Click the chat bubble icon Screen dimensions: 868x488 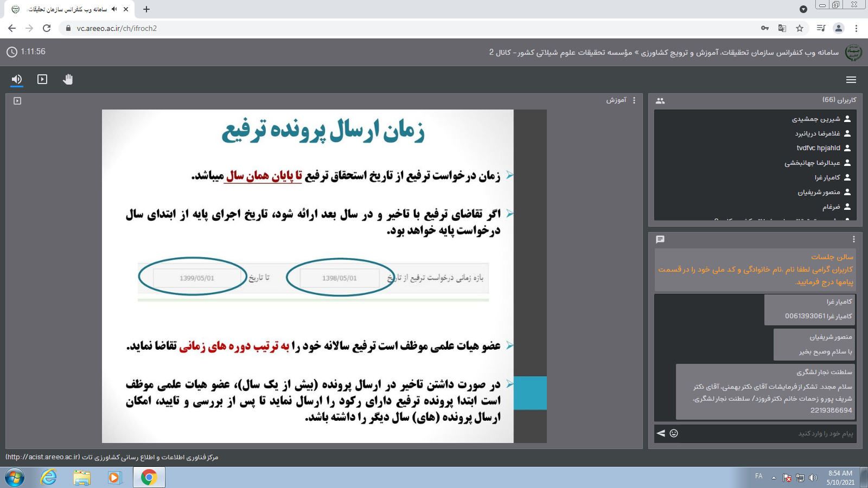660,239
